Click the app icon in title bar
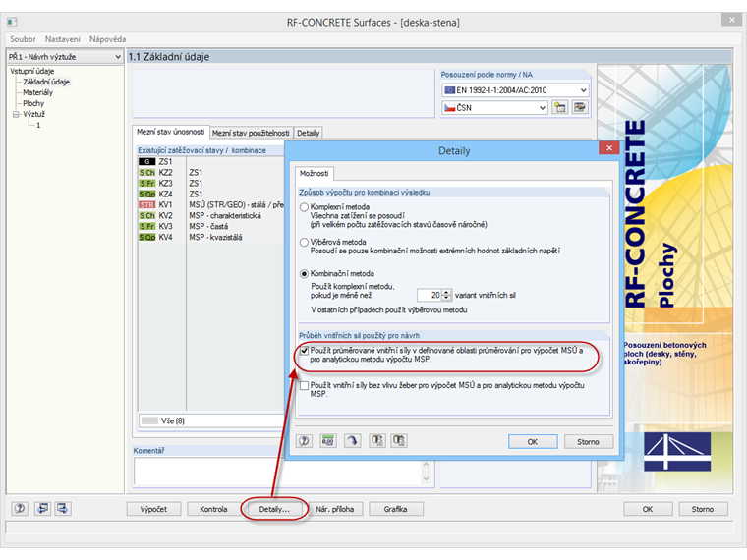 (12, 22)
